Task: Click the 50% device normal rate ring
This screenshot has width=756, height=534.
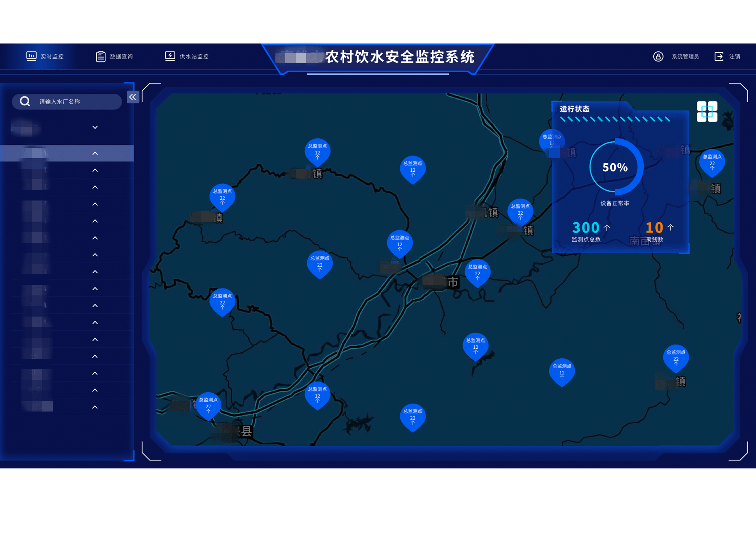Action: 615,167
